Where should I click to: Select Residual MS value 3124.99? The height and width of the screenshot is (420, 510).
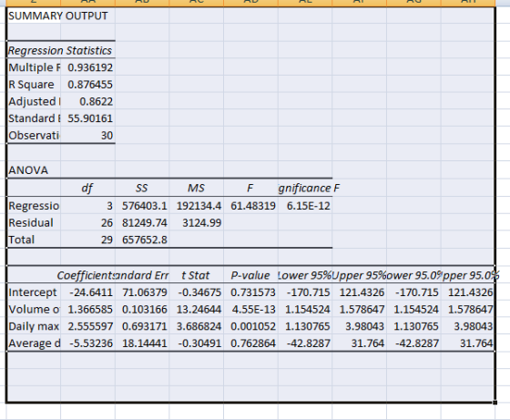(x=197, y=222)
